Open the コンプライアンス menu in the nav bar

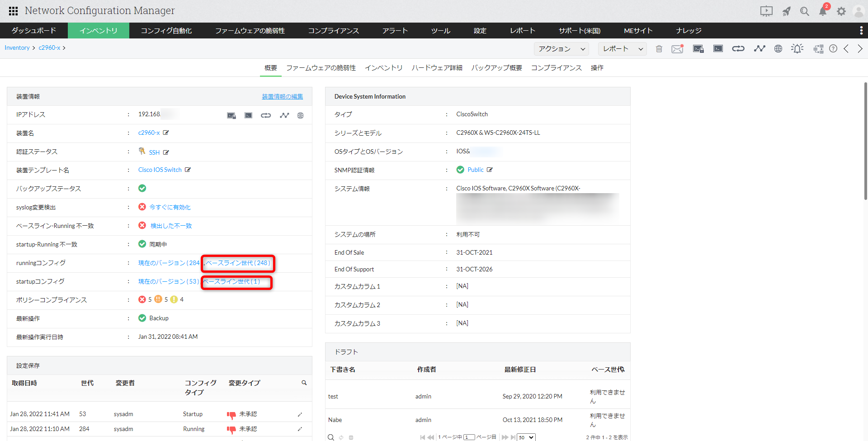[333, 31]
